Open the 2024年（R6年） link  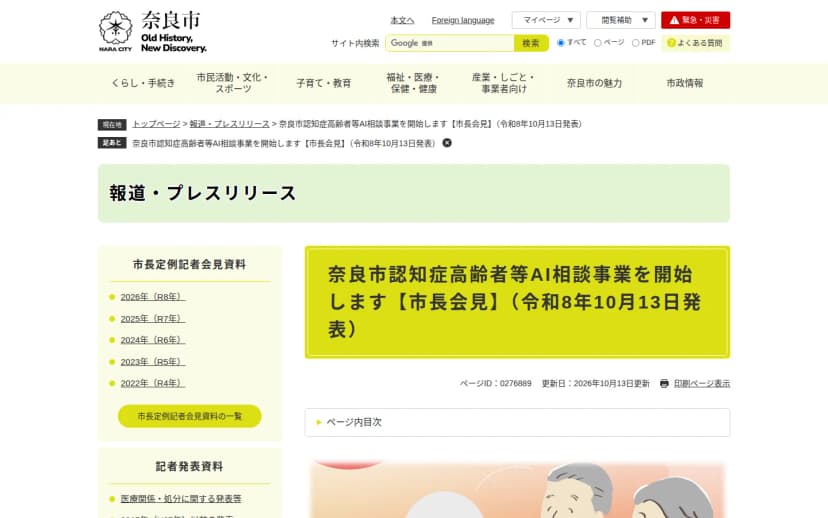(x=153, y=340)
